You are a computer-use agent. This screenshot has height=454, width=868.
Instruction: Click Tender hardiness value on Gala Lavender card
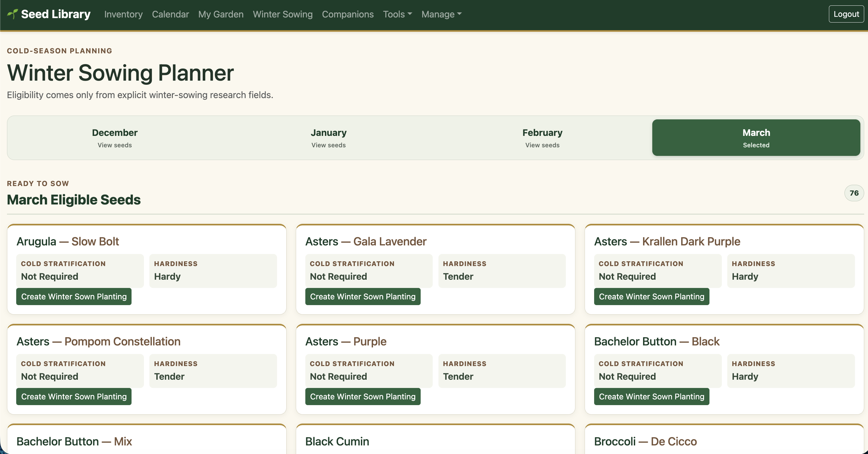pos(458,277)
